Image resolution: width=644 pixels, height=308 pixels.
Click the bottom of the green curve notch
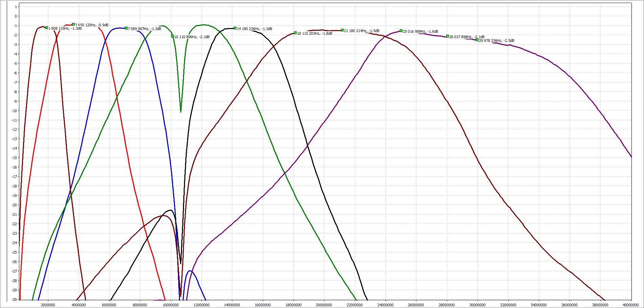pyautogui.click(x=181, y=111)
